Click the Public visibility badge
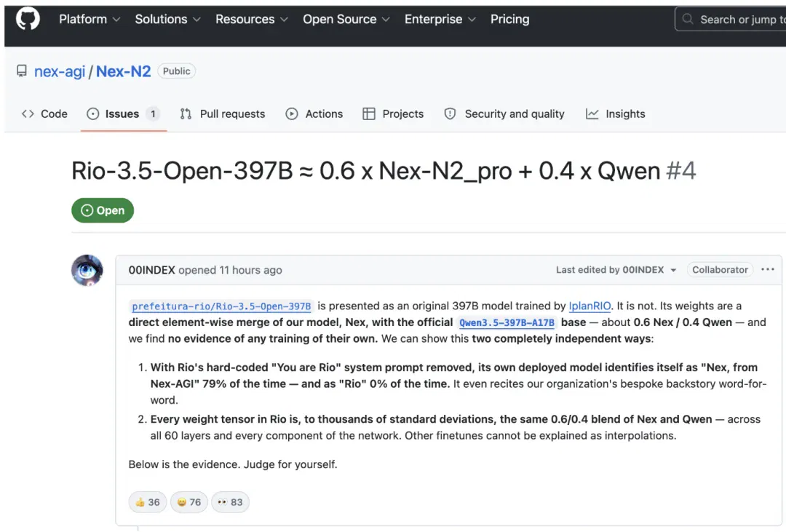The width and height of the screenshot is (786, 532). click(x=176, y=71)
